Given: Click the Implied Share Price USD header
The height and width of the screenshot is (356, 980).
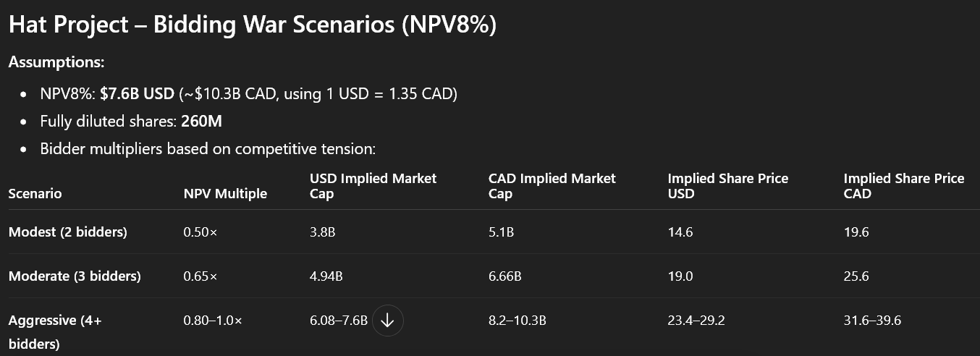Looking at the screenshot, I should [x=727, y=186].
